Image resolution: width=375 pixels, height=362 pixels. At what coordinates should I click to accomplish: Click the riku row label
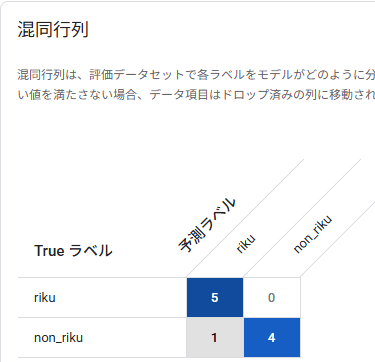(45, 297)
